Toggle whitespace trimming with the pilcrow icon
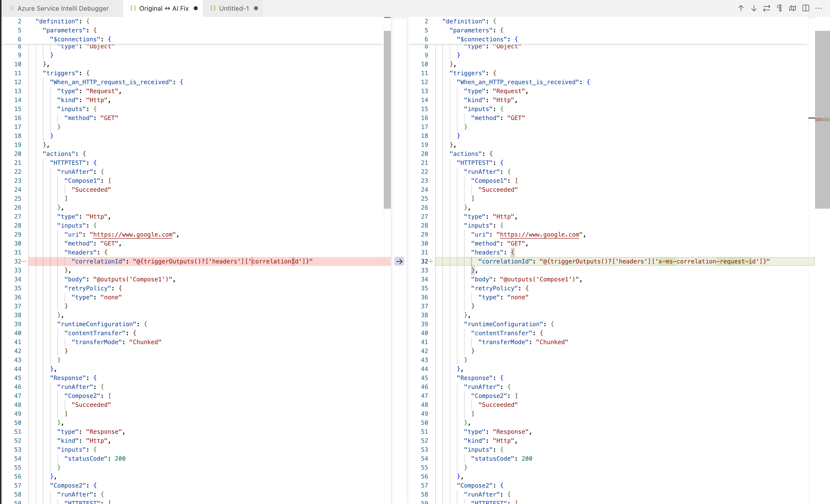Screen dimensions: 830x504 click(x=779, y=8)
